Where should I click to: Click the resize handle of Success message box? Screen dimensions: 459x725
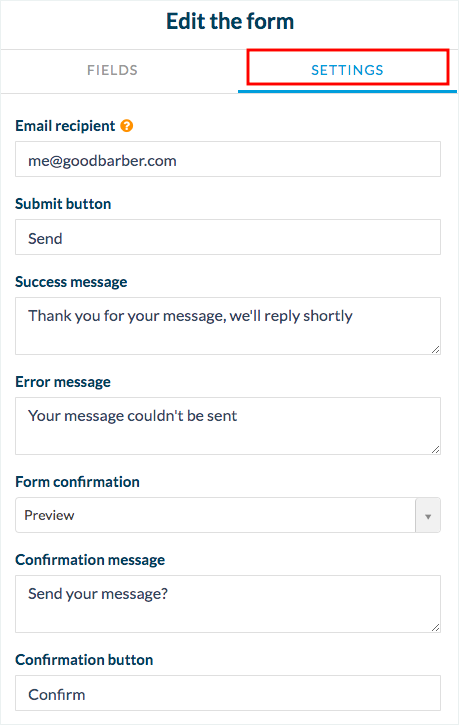(x=435, y=350)
